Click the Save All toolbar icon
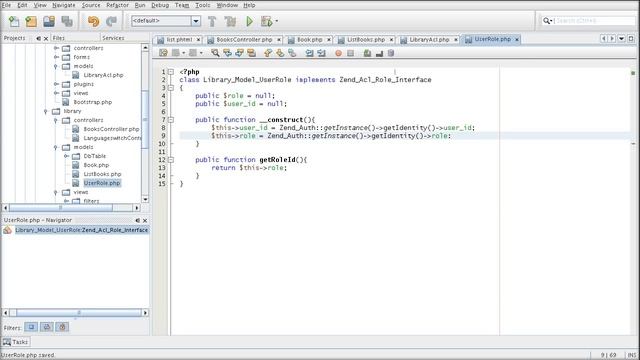This screenshot has width=640, height=360. 67,21
